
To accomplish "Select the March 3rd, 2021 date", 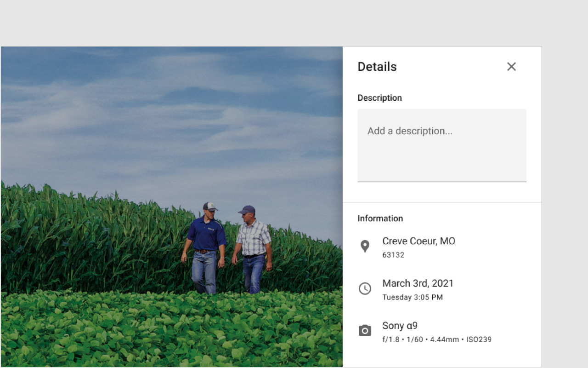I will tap(418, 283).
